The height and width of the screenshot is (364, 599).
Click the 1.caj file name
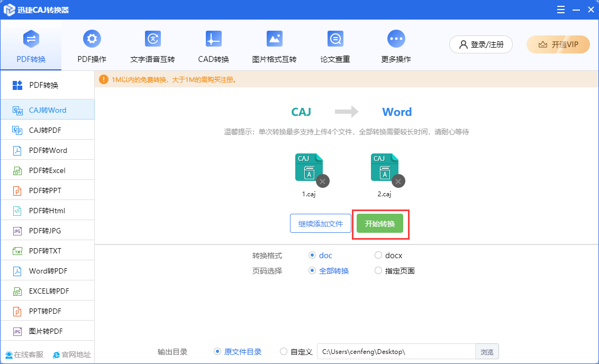308,194
